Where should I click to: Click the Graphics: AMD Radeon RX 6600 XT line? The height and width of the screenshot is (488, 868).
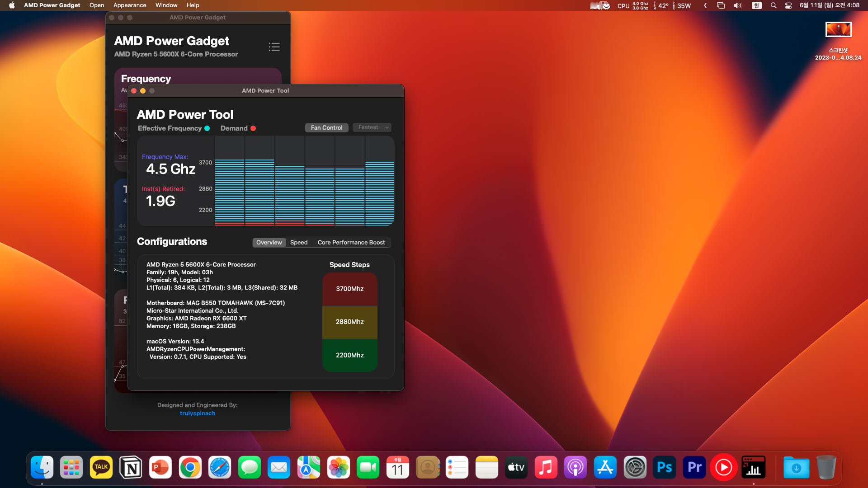click(197, 319)
